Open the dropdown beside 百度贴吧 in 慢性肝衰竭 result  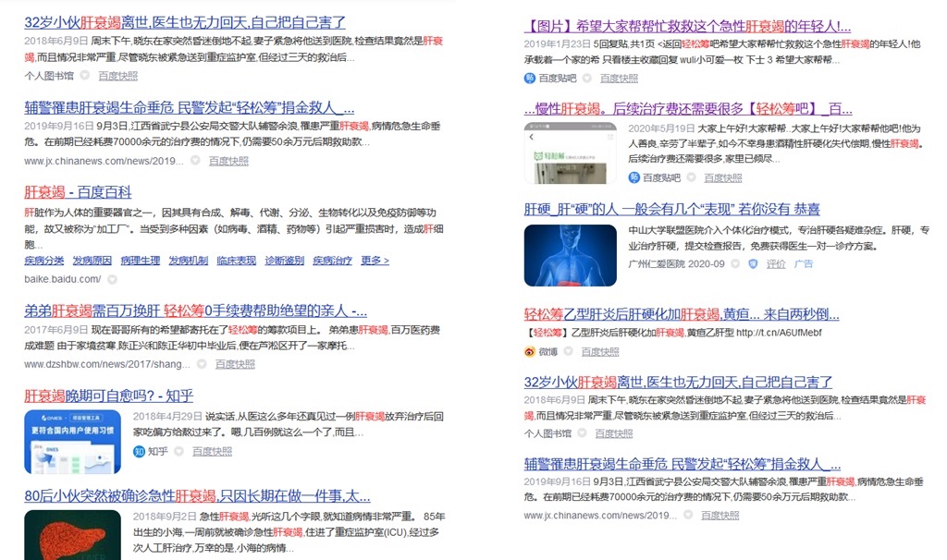tap(692, 177)
